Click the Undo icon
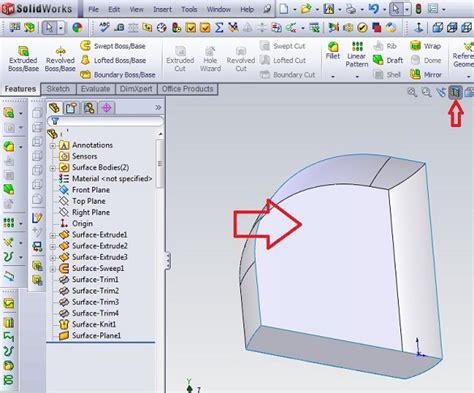This screenshot has height=393, width=474. click(x=374, y=9)
